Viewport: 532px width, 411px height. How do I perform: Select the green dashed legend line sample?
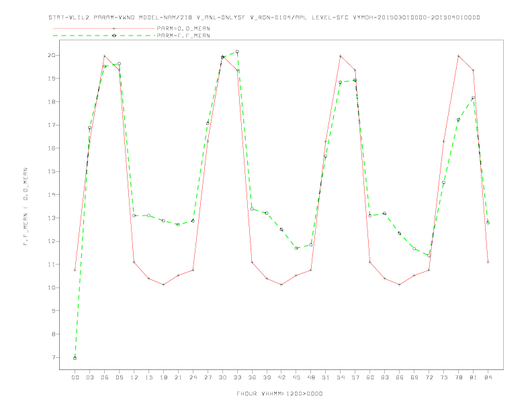(x=104, y=36)
